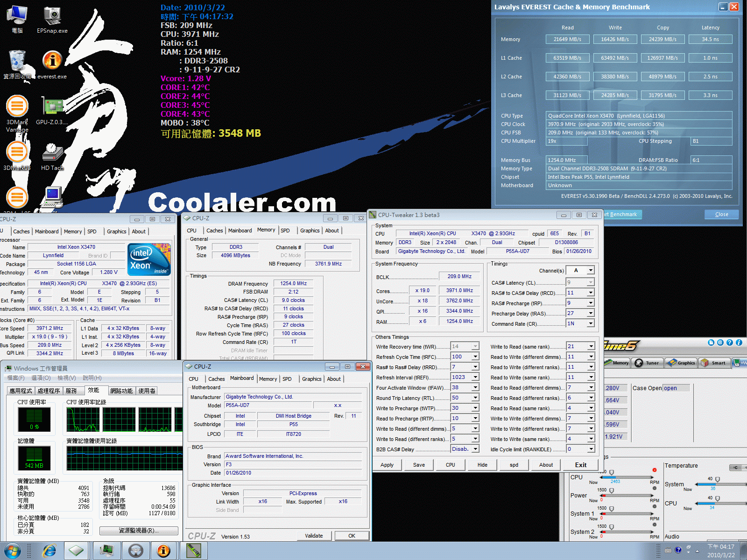This screenshot has height=560, width=747.
Task: Click EasyTune6 @ email icon
Action: click(720, 343)
